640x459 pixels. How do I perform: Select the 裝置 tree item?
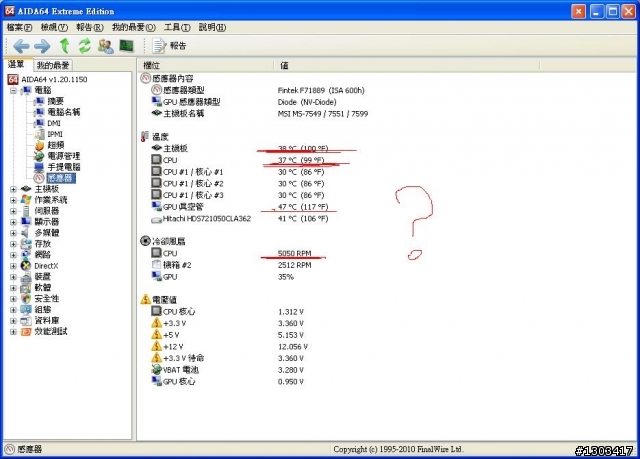42,277
